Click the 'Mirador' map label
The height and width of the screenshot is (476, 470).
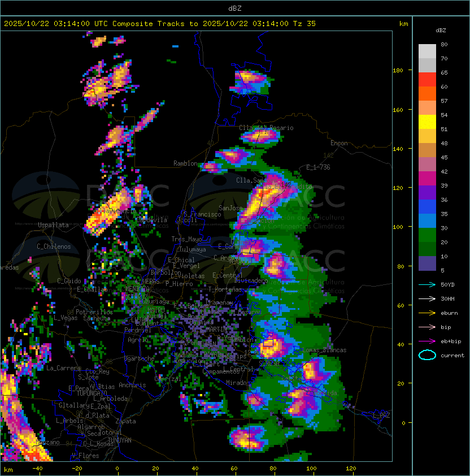tap(238, 383)
